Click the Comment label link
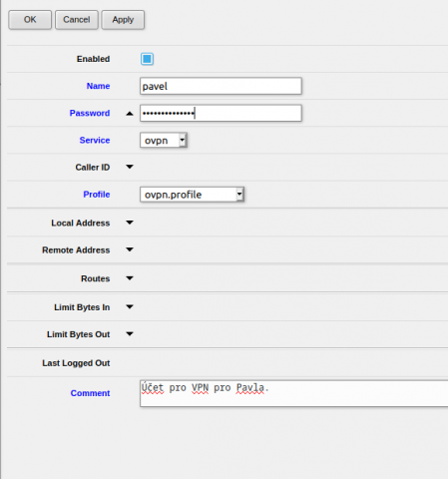Viewport: 448px width, 479px height. pyautogui.click(x=90, y=393)
